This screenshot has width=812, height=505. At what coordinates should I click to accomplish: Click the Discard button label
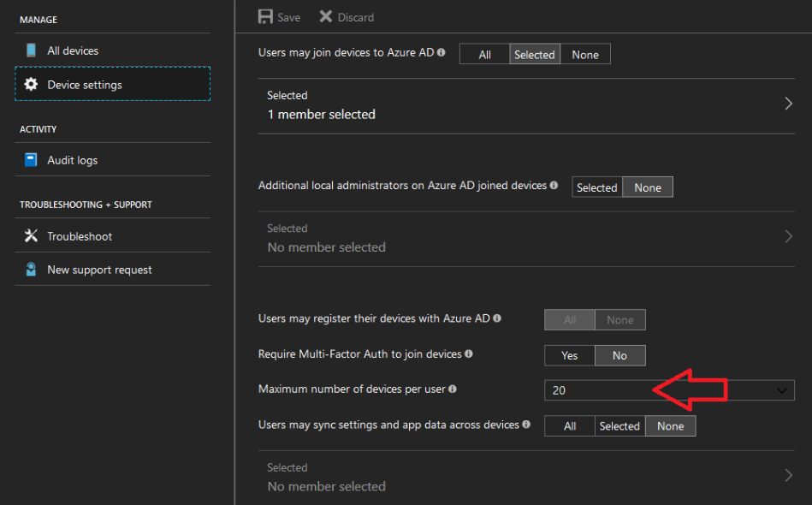click(356, 18)
